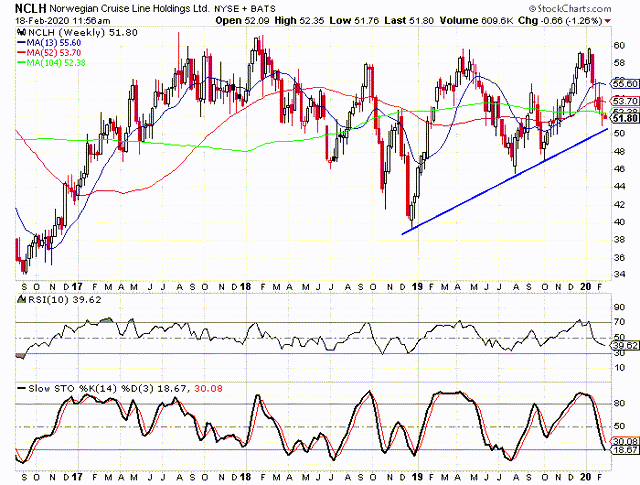Click the 'Volume 609.6K' value

476,20
